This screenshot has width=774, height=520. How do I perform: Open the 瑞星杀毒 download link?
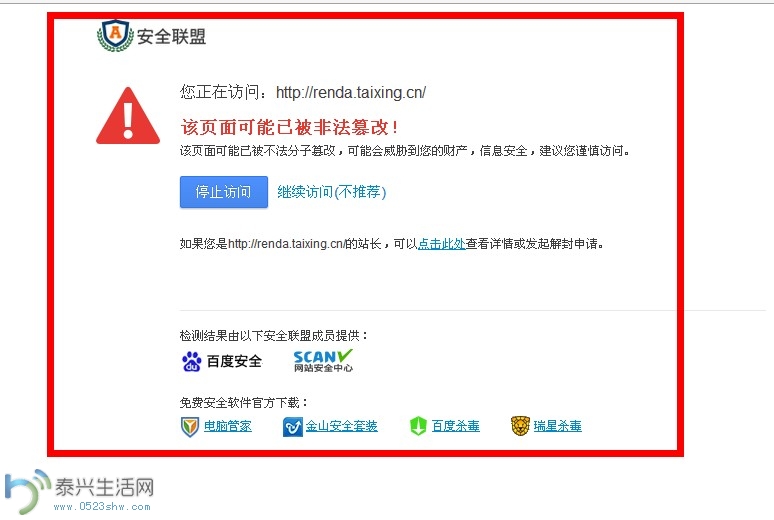coord(557,426)
